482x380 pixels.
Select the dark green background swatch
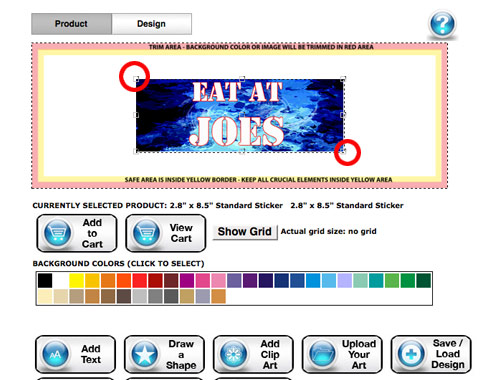(423, 280)
